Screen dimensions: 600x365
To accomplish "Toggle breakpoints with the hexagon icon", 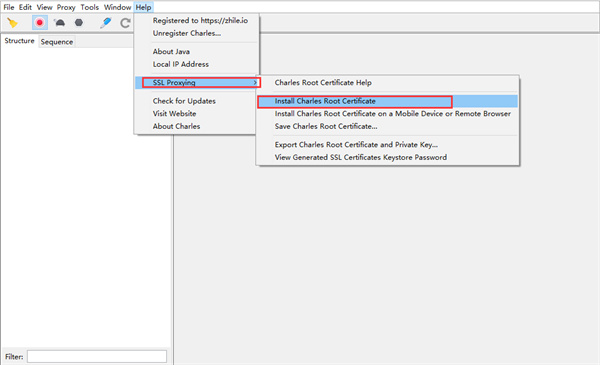I will (79, 23).
